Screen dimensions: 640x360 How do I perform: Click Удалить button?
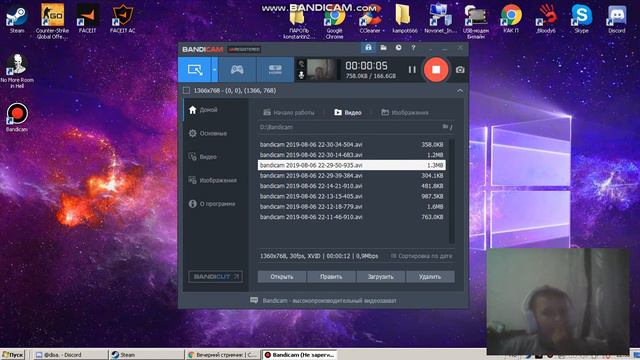[x=430, y=277]
